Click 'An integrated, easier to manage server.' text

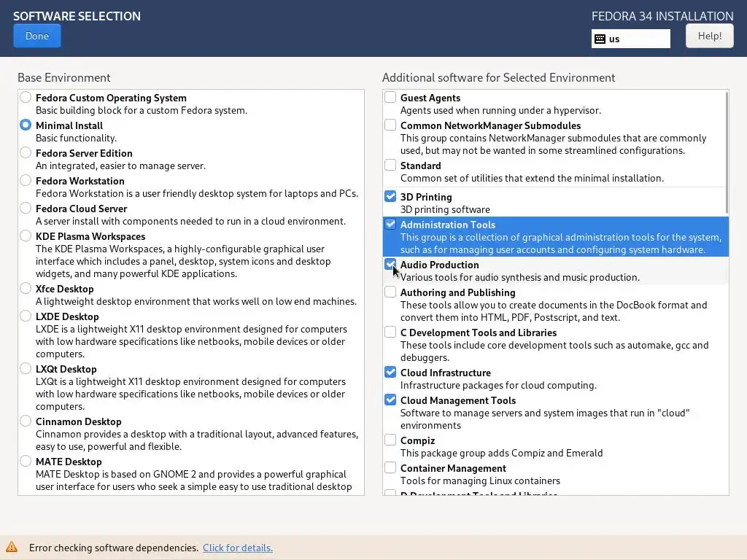[x=120, y=166]
